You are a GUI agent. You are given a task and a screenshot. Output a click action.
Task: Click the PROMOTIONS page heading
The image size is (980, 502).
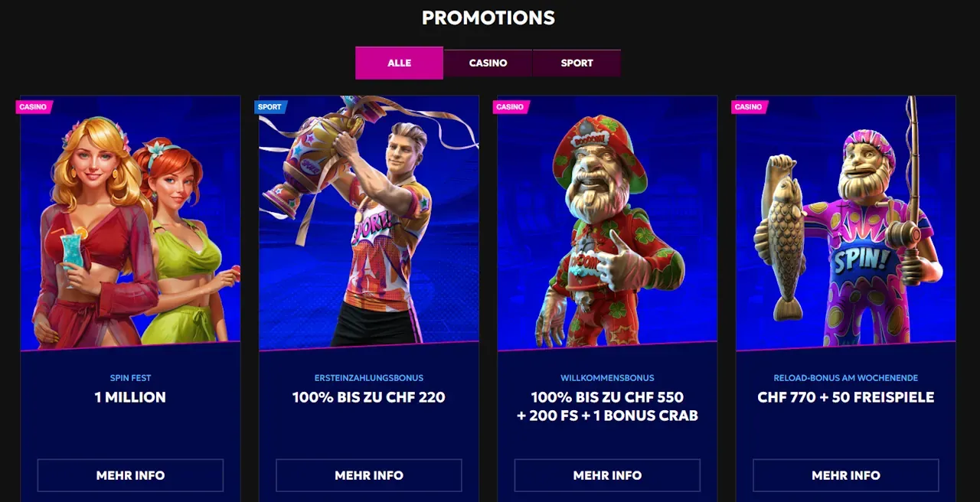pyautogui.click(x=488, y=18)
